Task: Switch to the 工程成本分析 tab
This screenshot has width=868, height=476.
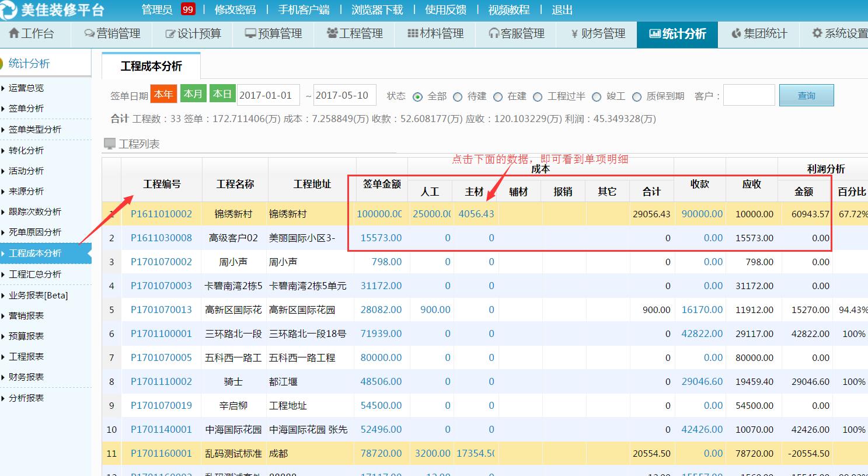Action: pos(151,65)
